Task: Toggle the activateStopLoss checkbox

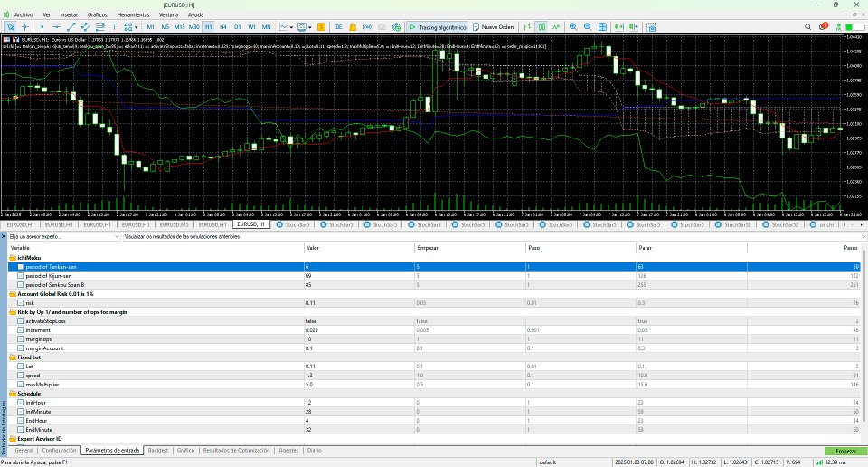Action: 22,321
